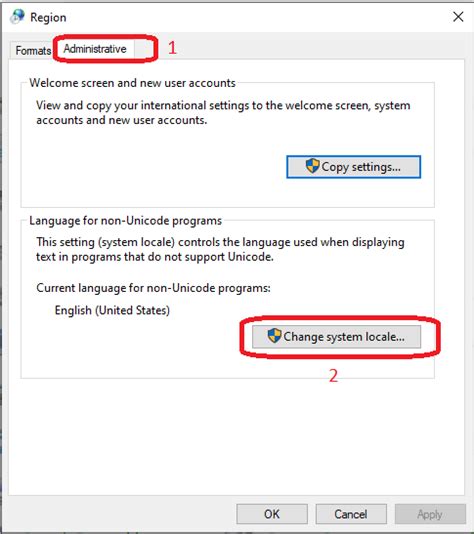Click the Region globe icon in title bar

(x=17, y=16)
